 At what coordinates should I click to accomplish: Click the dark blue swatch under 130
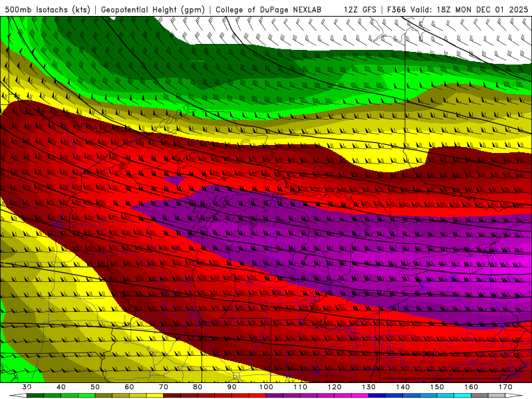pos(377,396)
